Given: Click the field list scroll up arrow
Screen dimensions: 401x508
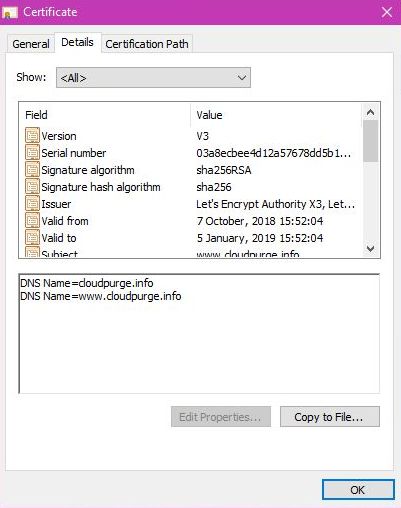Looking at the screenshot, I should [370, 112].
